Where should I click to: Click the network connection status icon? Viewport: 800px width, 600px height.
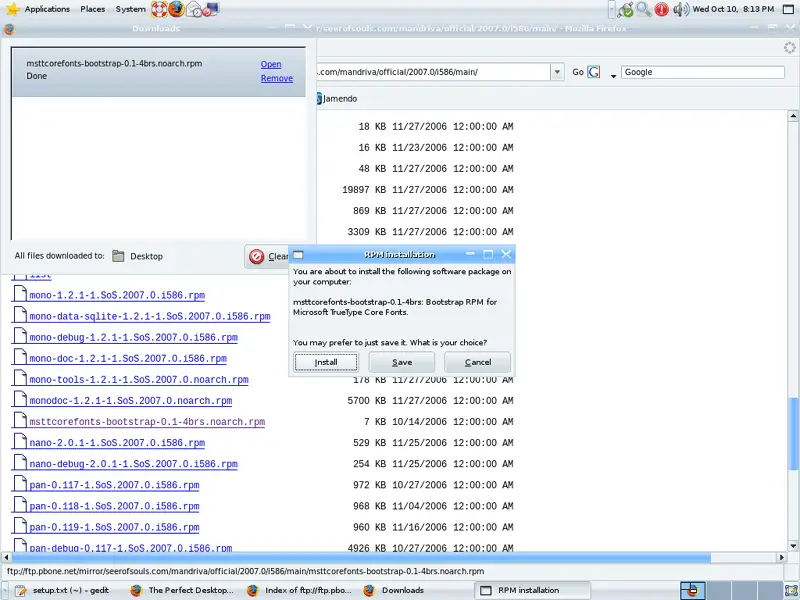click(x=626, y=9)
